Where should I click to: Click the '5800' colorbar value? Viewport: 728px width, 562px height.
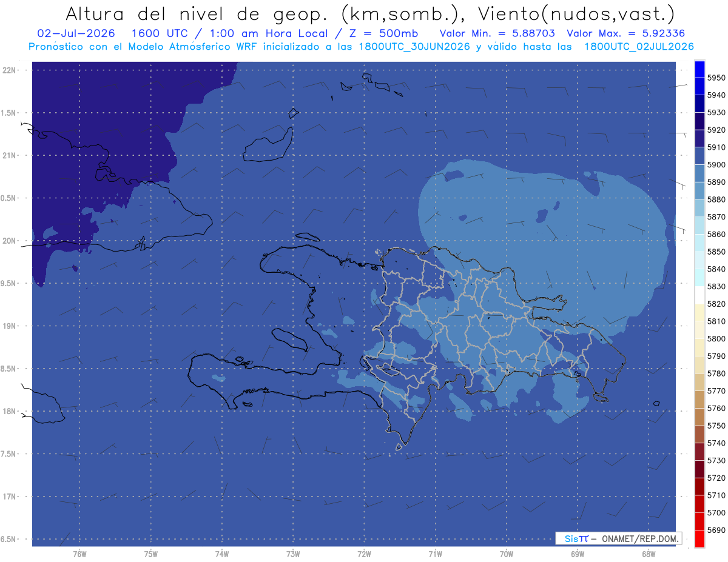716,338
